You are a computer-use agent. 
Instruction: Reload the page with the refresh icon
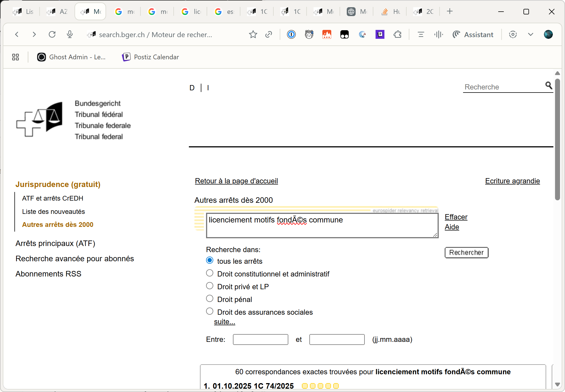click(52, 34)
